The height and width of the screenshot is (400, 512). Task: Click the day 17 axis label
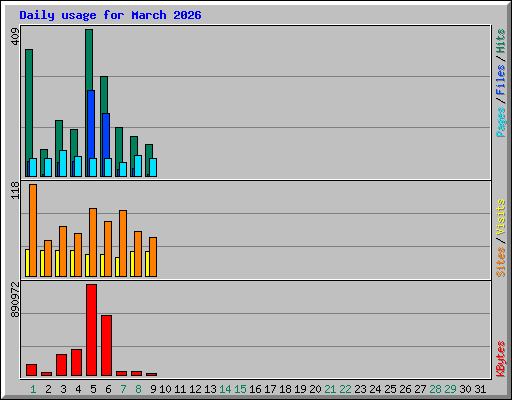click(270, 389)
